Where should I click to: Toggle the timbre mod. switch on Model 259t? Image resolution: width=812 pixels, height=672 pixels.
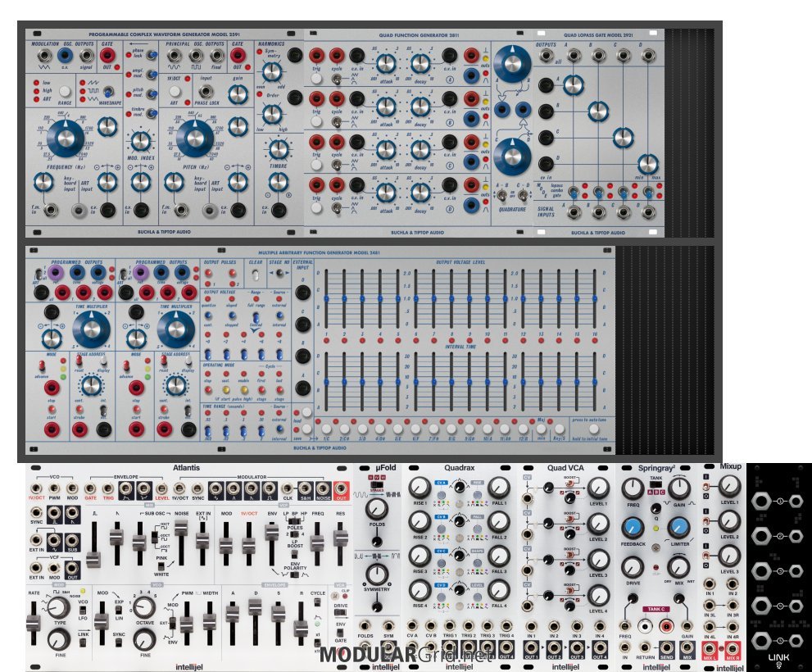(x=152, y=112)
